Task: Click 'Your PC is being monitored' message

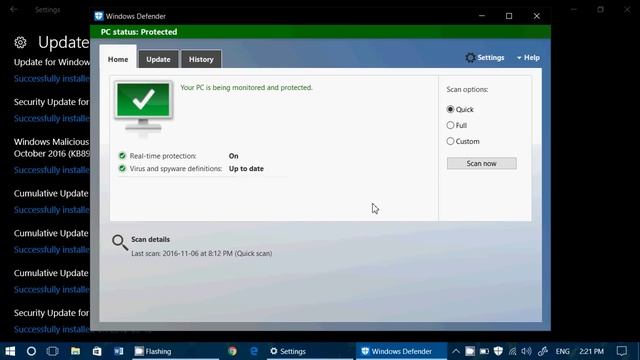Action: (x=246, y=87)
